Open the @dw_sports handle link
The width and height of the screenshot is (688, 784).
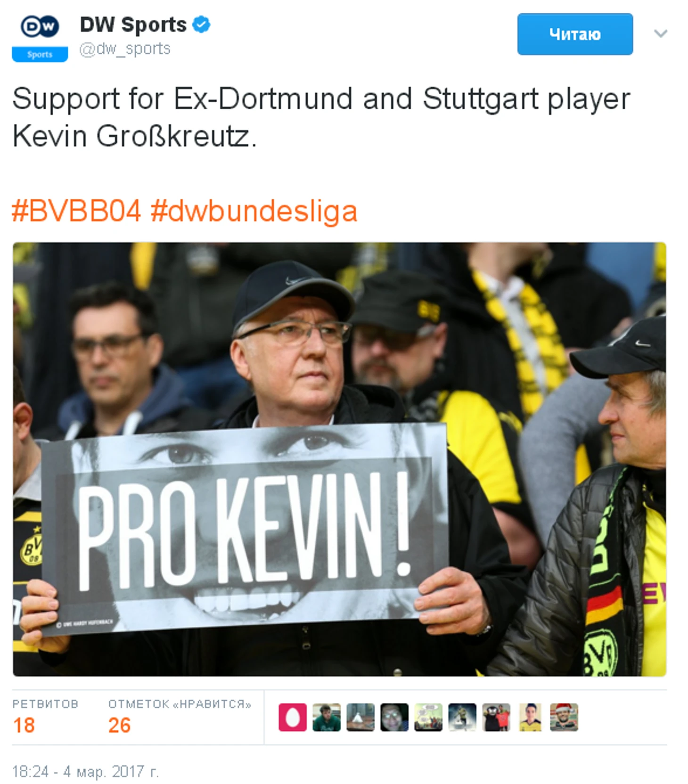click(125, 49)
